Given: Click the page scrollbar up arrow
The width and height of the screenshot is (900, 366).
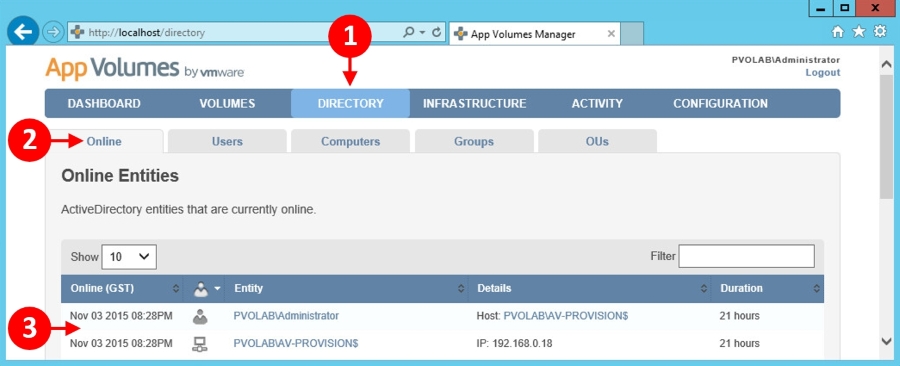Looking at the screenshot, I should [x=886, y=64].
